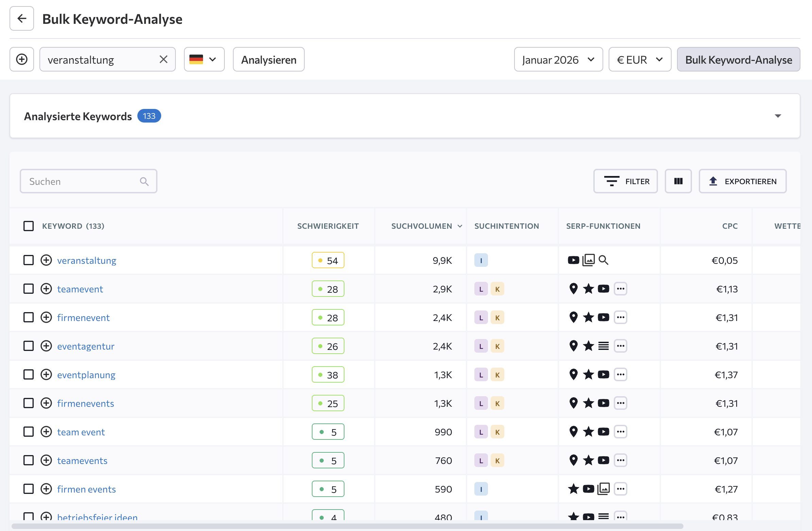Viewport: 812px width, 531px height.
Task: Select the magnifier SERP icon next to veranstaltung
Action: [603, 260]
